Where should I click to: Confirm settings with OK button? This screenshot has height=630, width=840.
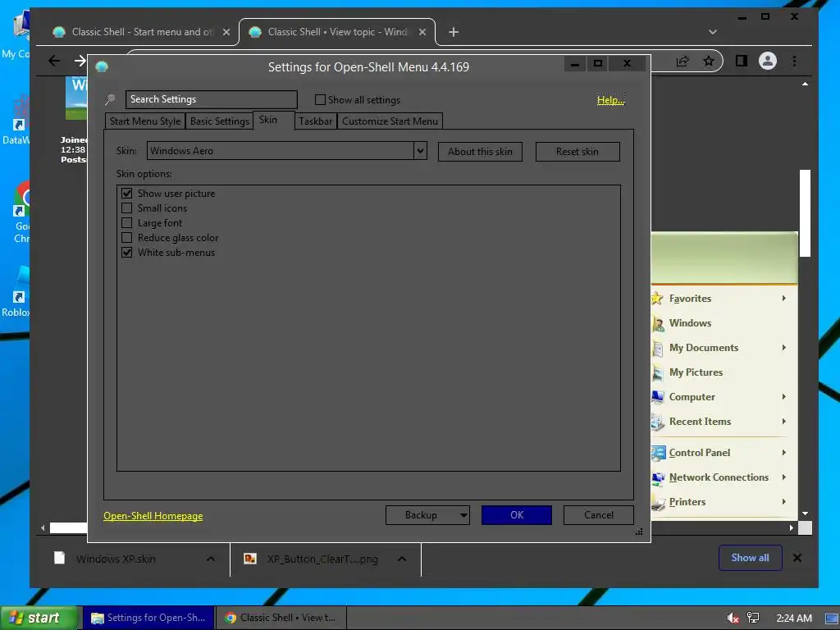517,515
